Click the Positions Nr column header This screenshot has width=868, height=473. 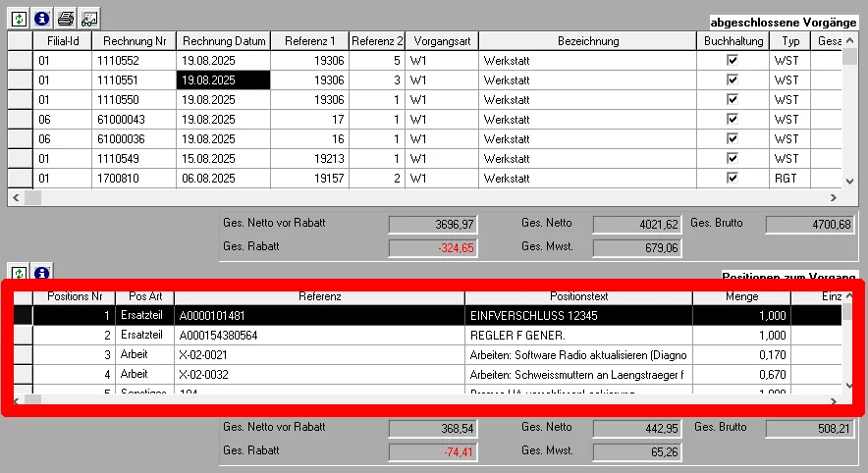pos(75,296)
